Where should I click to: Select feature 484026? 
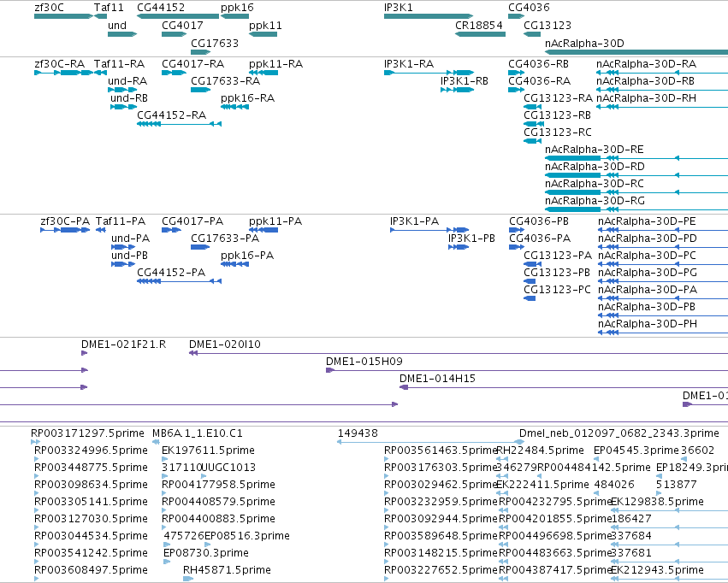coord(597,493)
